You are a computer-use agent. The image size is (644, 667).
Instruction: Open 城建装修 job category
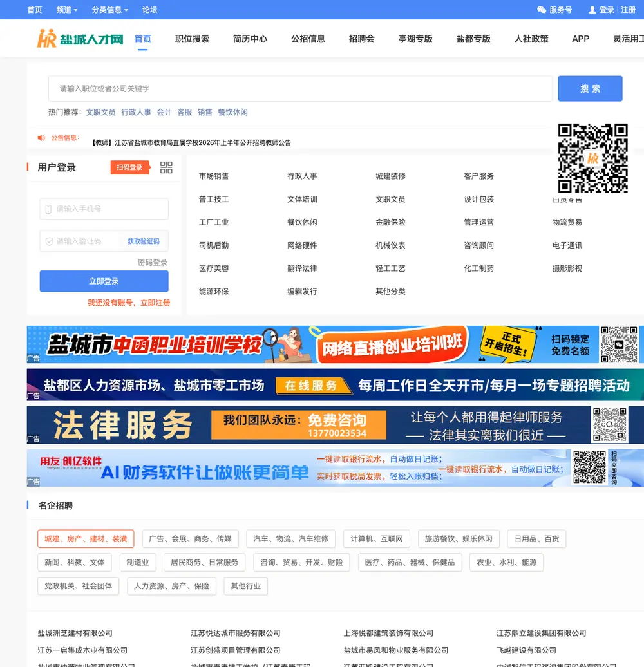click(x=390, y=176)
